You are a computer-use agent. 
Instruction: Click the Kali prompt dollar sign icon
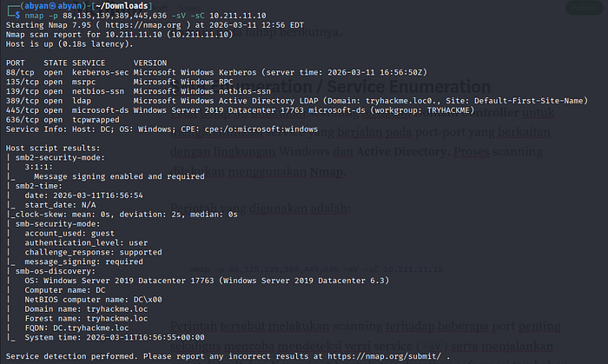[x=18, y=16]
